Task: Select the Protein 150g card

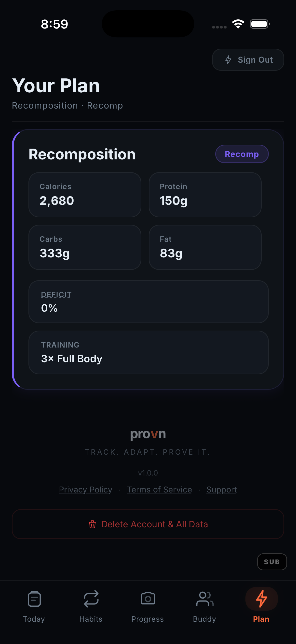Action: [205, 195]
